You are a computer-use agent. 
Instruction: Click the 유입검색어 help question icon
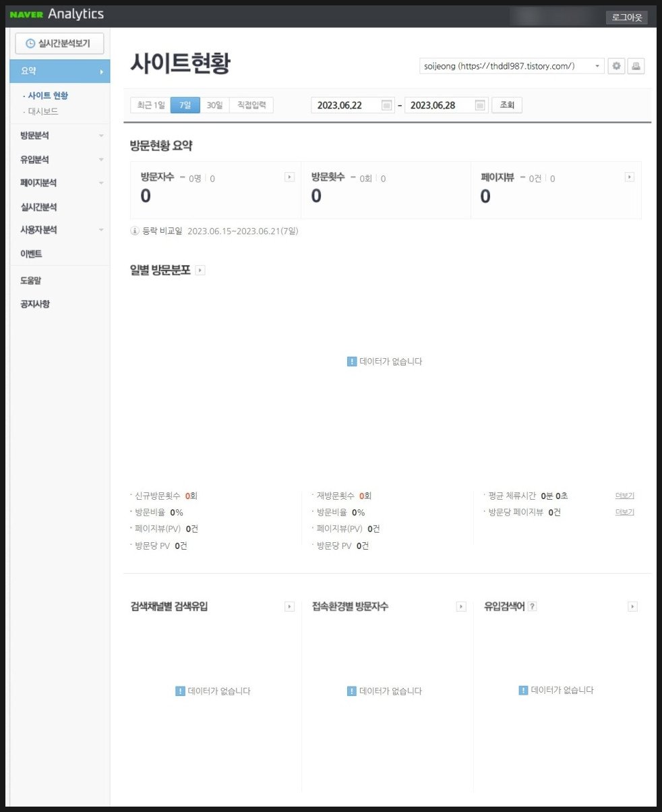(533, 606)
